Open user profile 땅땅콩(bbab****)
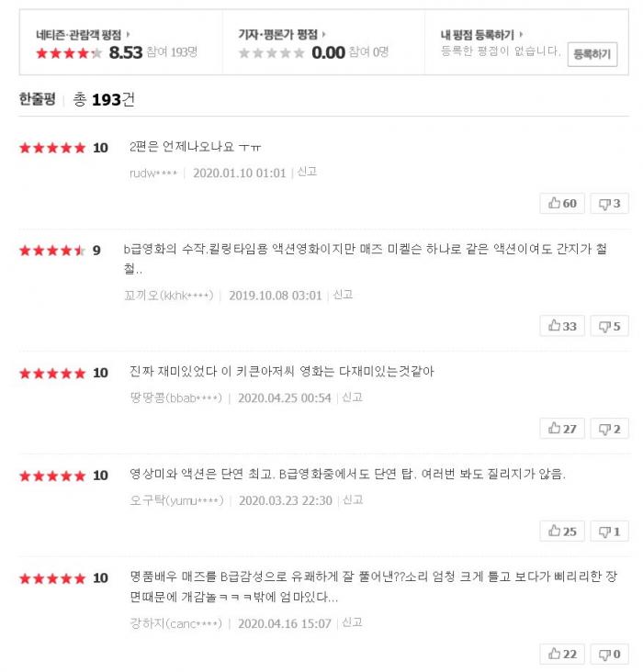 (175, 398)
